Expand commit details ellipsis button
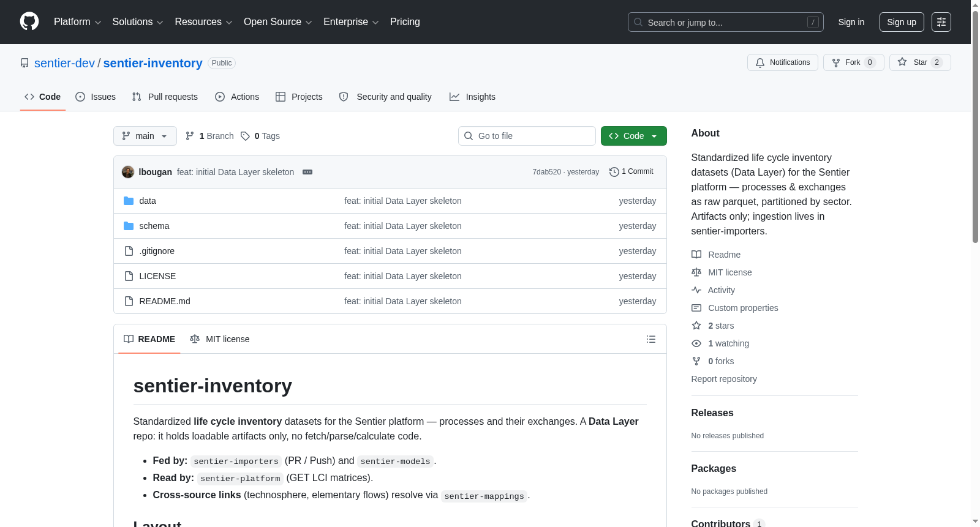 pos(307,172)
